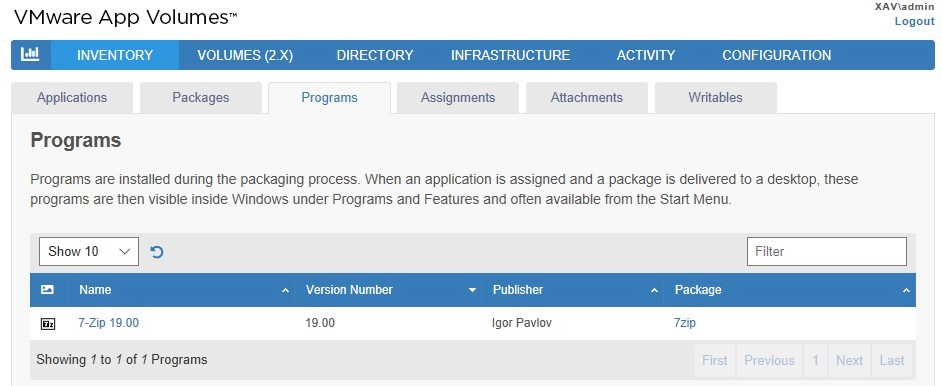Screen dimensions: 942x386
Task: Click the Previous pagination button
Action: point(770,360)
